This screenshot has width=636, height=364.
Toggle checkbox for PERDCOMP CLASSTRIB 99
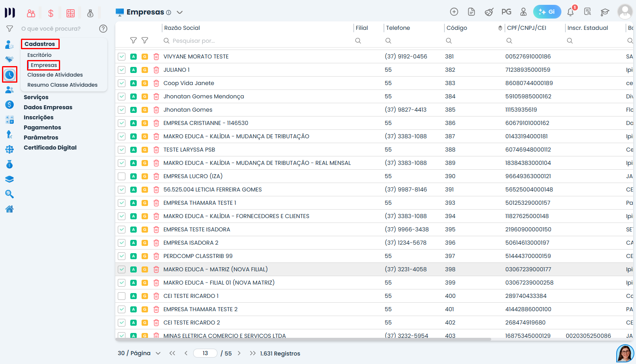click(x=121, y=256)
